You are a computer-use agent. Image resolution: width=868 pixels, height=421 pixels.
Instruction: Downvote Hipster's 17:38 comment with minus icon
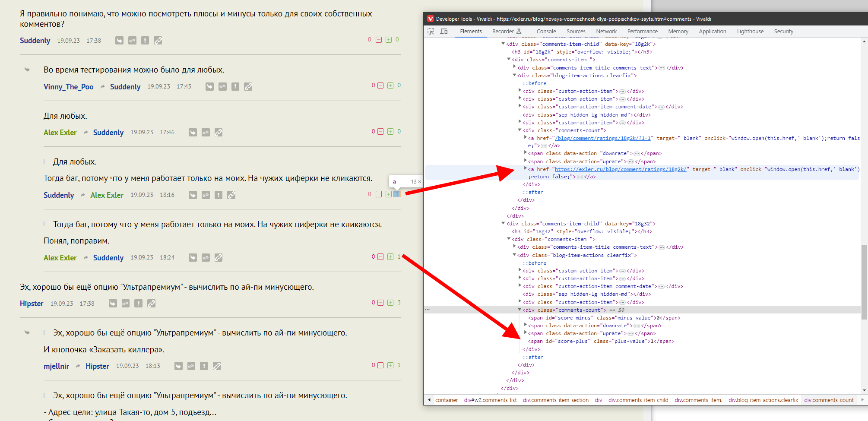tap(380, 303)
